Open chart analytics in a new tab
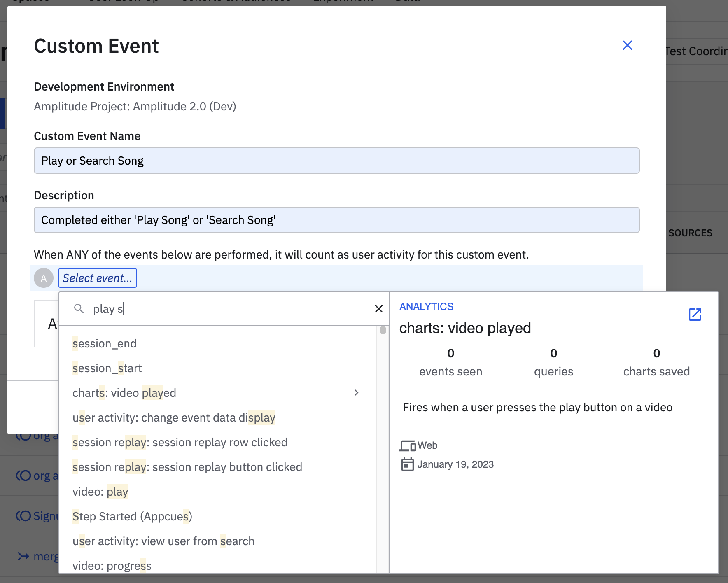 pyautogui.click(x=695, y=315)
